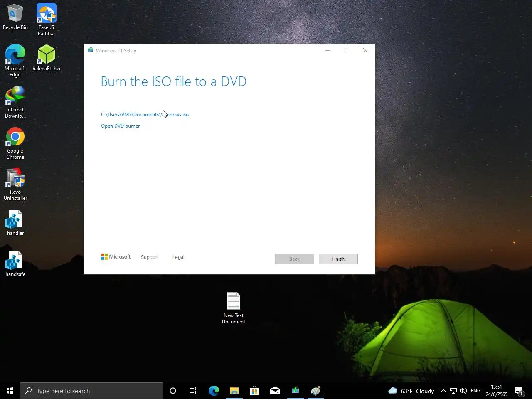Open Microsoft Edge desktop shortcut

15,61
